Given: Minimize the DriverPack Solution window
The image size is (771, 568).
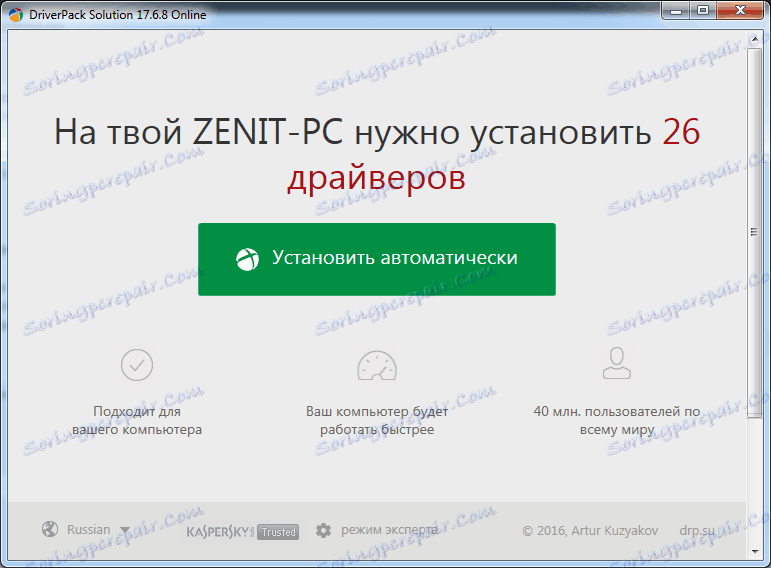Looking at the screenshot, I should (x=676, y=10).
